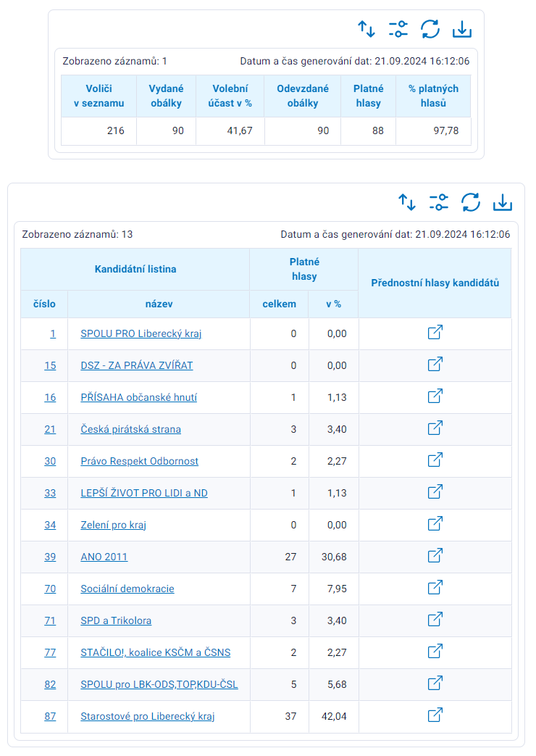The width and height of the screenshot is (536, 756).
Task: Click sort icon above turnout summary table
Action: (x=367, y=29)
